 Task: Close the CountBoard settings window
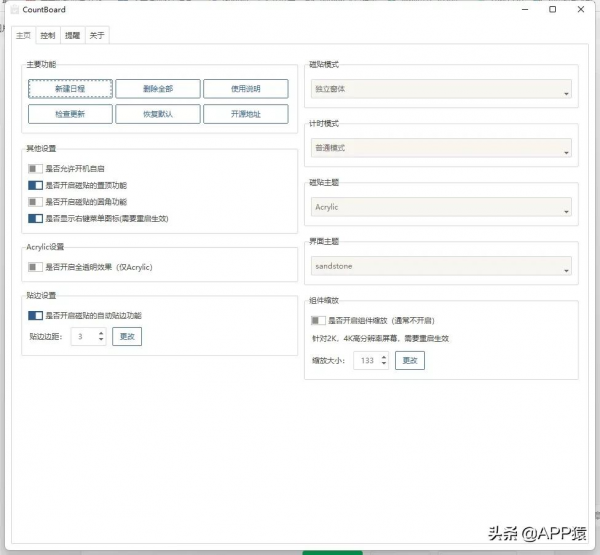tap(581, 10)
